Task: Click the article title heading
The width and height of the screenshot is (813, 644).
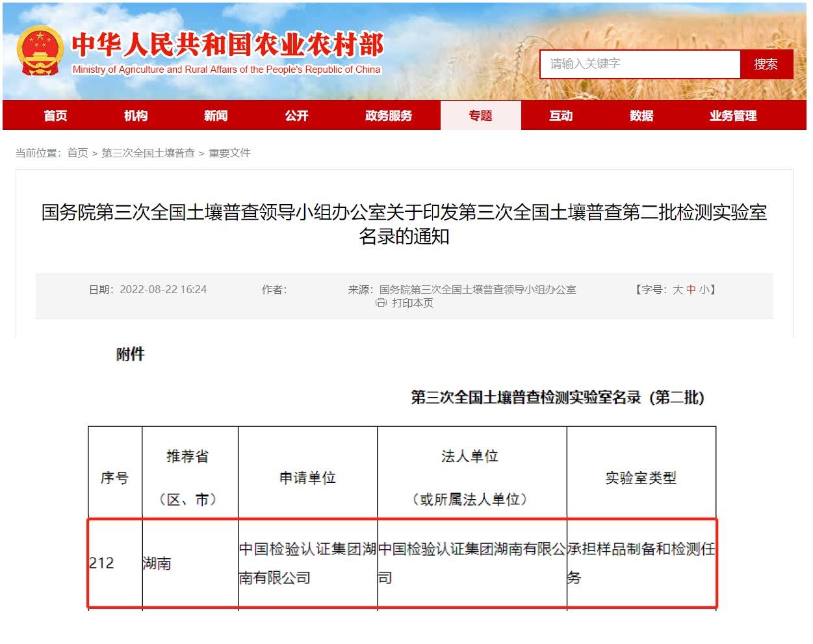Action: click(x=404, y=224)
